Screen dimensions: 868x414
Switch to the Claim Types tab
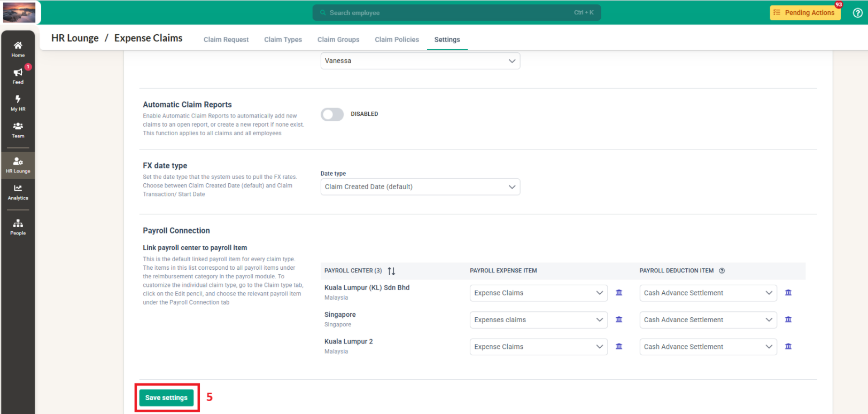click(283, 40)
